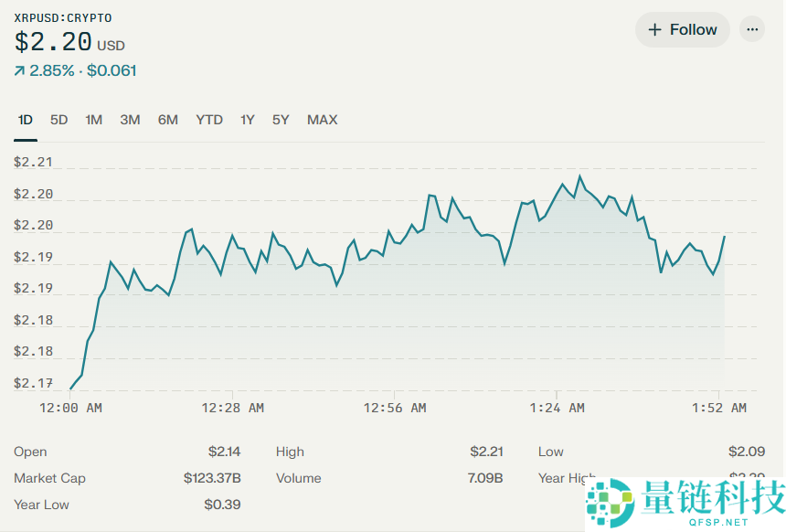786x532 pixels.
Task: Select the 1D time range tab
Action: pos(25,120)
